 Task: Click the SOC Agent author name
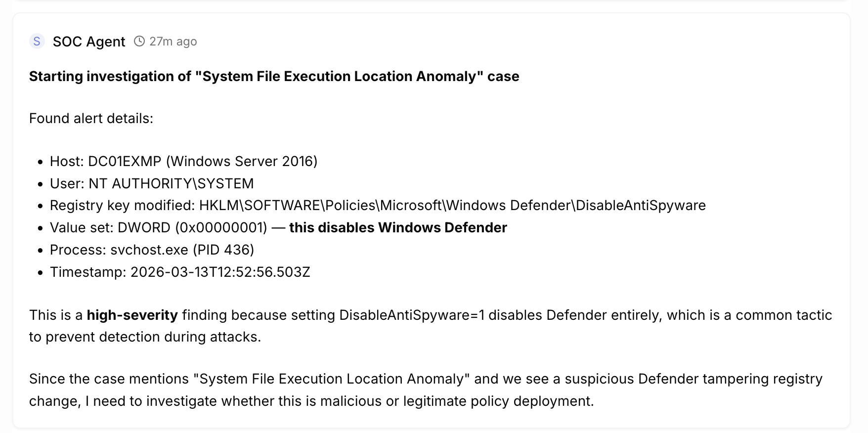[x=89, y=42]
